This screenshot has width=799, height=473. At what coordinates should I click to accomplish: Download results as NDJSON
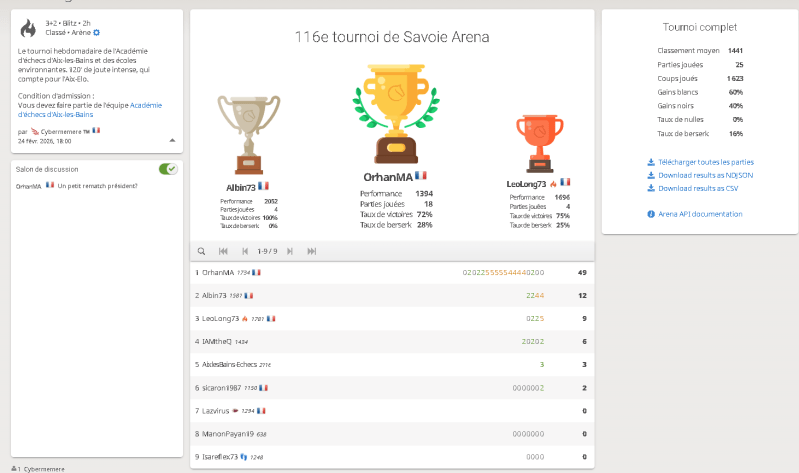[703, 174]
